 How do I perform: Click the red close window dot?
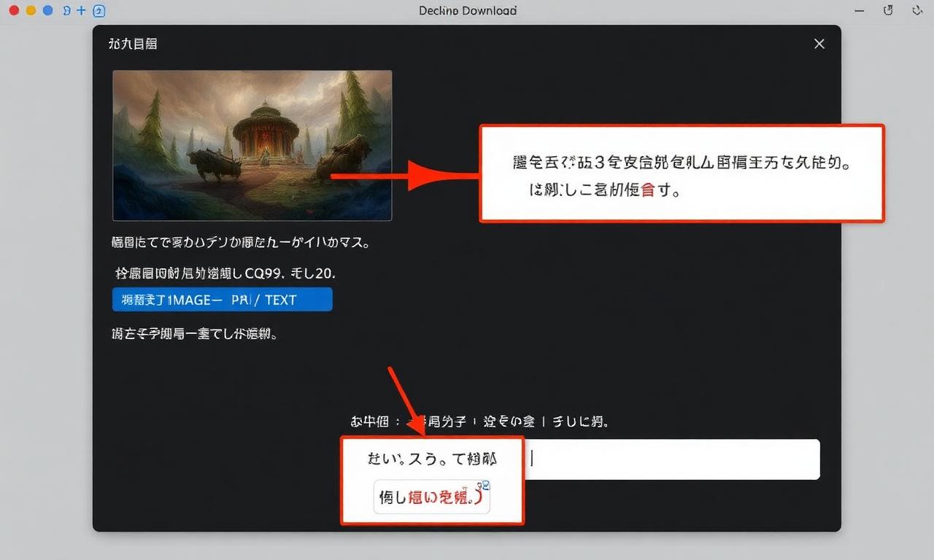coord(14,11)
